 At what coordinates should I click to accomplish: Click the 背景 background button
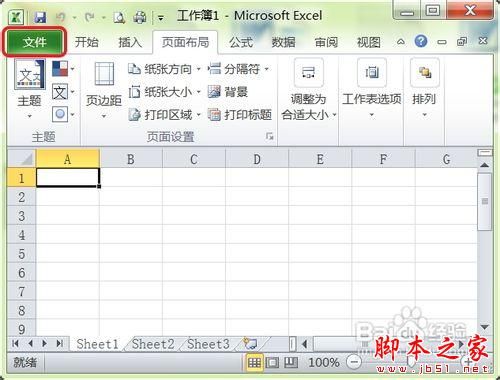point(228,92)
